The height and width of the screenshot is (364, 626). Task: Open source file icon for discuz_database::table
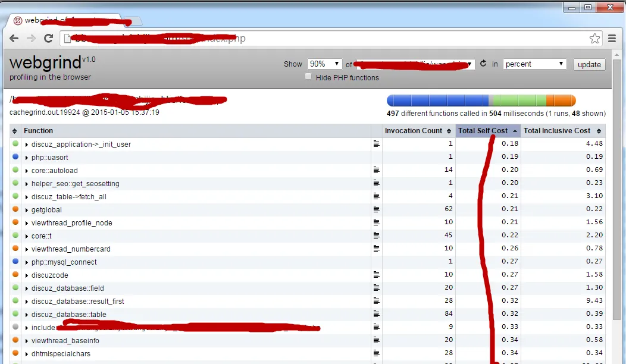tap(376, 314)
